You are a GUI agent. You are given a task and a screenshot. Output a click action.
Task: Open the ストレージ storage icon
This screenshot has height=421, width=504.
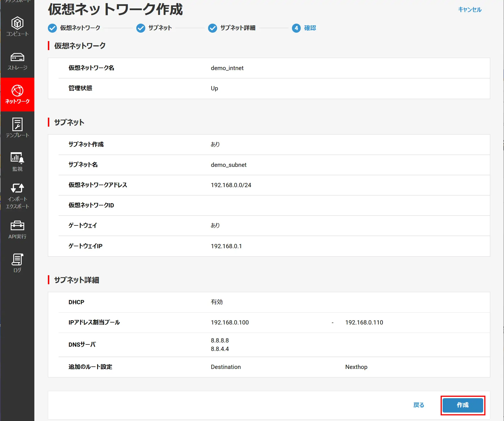[17, 57]
